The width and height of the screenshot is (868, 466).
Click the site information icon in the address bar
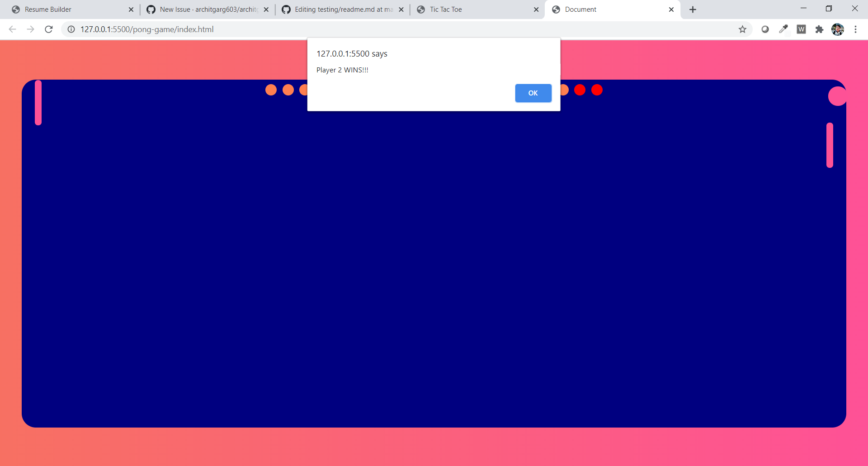click(x=71, y=29)
